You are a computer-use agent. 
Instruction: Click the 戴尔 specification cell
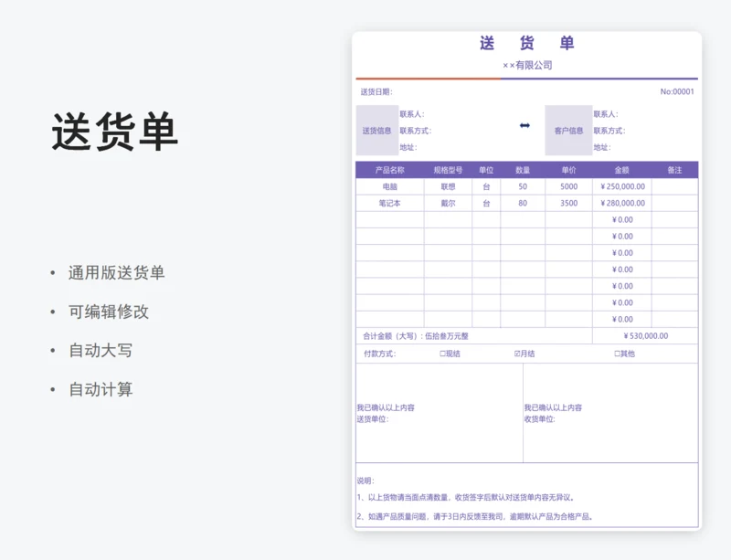coord(448,204)
